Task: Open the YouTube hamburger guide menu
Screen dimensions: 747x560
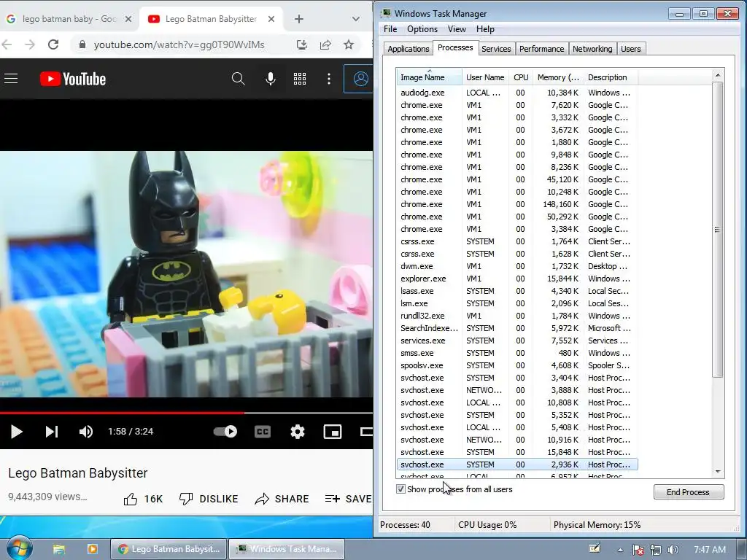Action: 11,79
